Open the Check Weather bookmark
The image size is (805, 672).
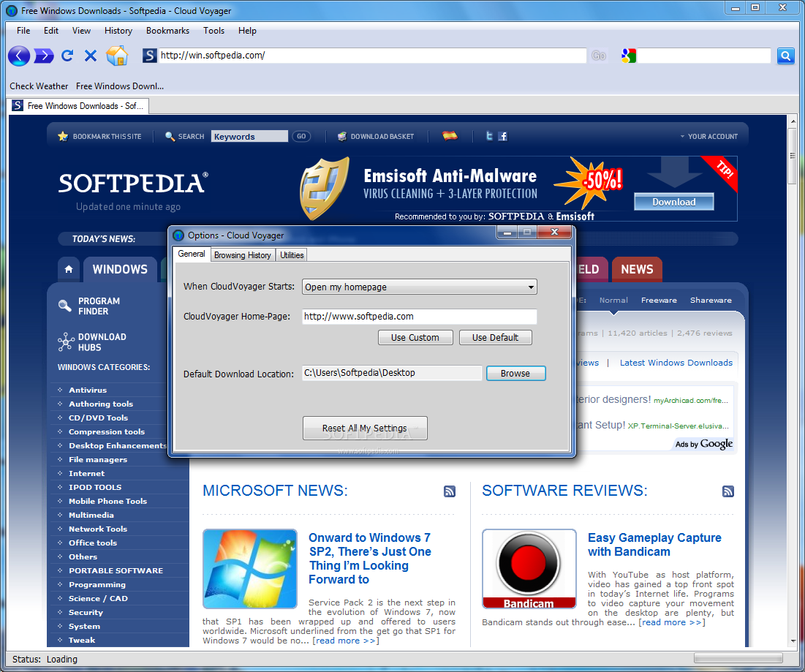pyautogui.click(x=39, y=86)
